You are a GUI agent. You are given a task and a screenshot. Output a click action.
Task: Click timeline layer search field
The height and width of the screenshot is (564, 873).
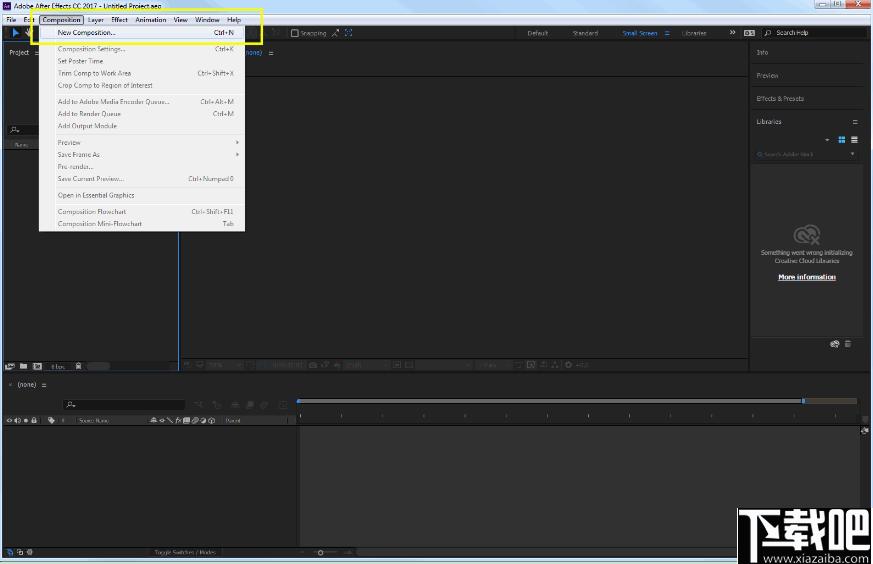coord(124,404)
